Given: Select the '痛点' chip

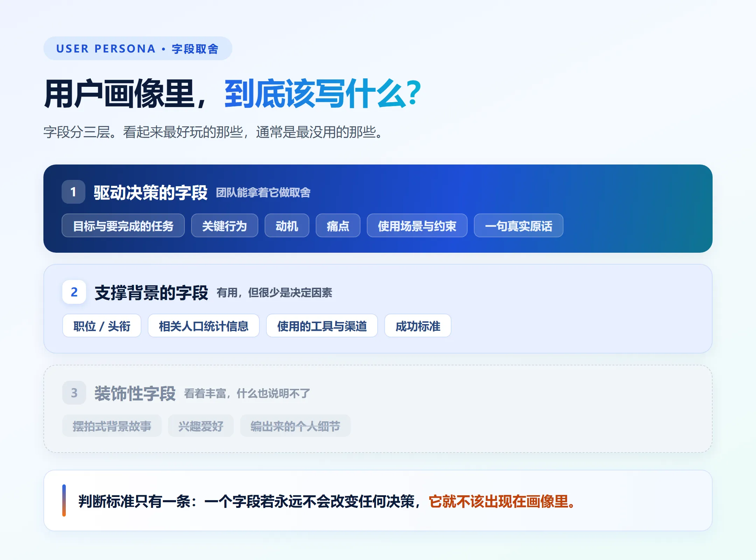Looking at the screenshot, I should [338, 226].
